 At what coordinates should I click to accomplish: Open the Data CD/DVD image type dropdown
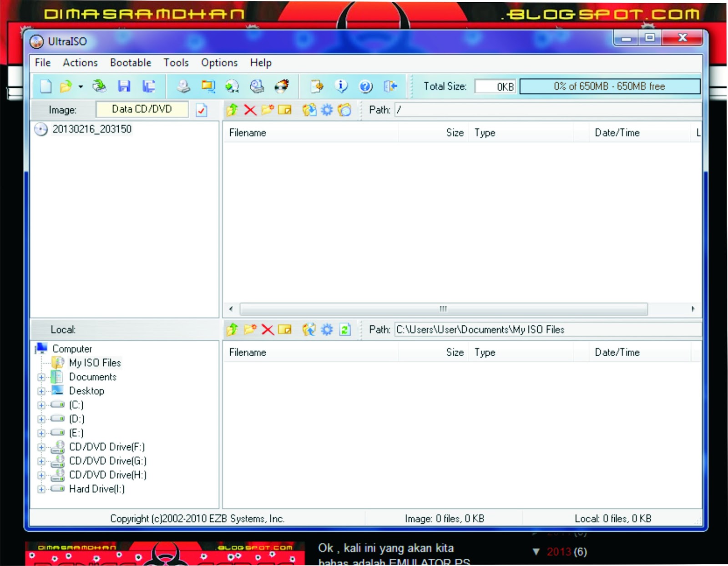(x=142, y=109)
